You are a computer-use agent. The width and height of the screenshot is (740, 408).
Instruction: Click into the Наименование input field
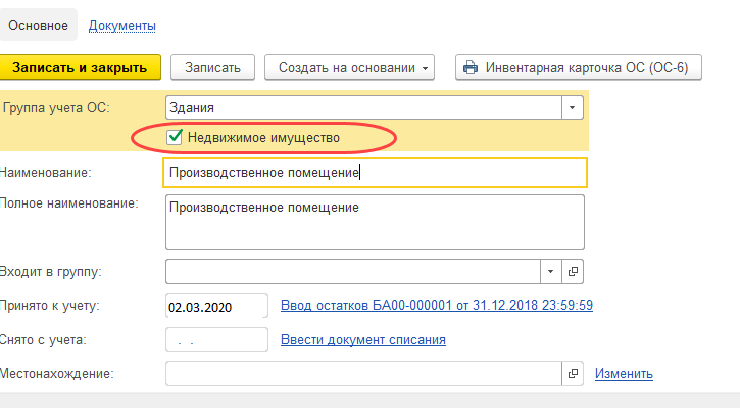pyautogui.click(x=373, y=173)
